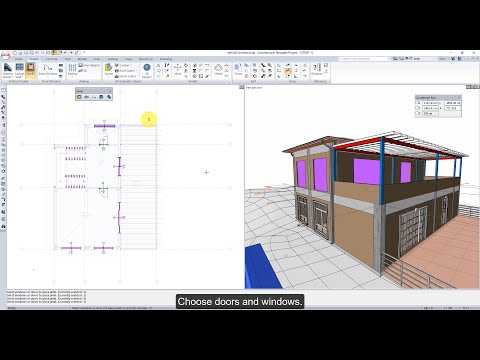Click last icon in floating Jamb toolbar

coord(109,97)
